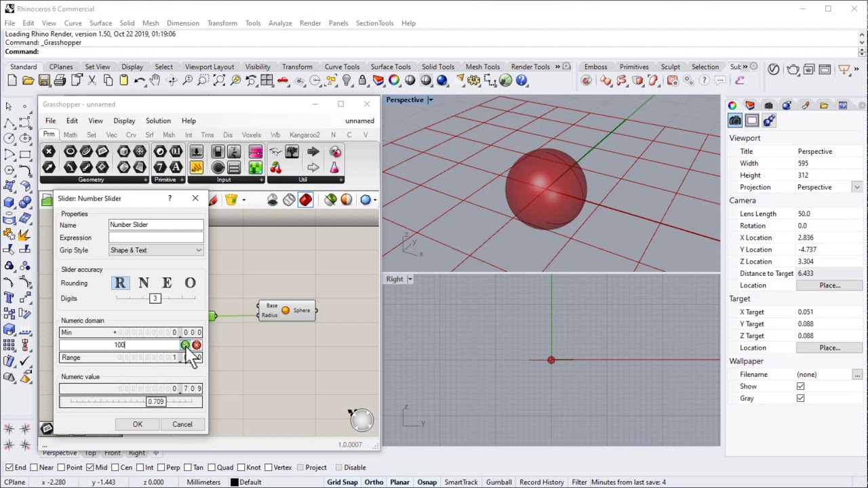Expand Input panel plus button
The image size is (868, 488).
point(261,180)
